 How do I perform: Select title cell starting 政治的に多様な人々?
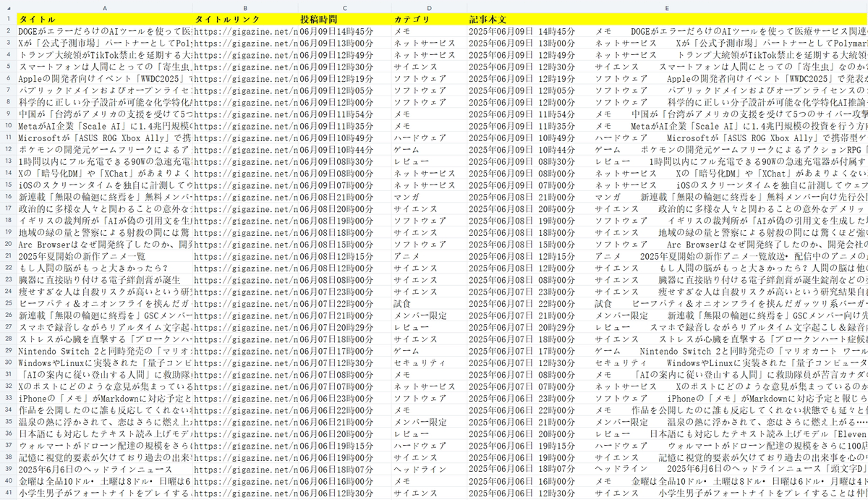coord(105,208)
